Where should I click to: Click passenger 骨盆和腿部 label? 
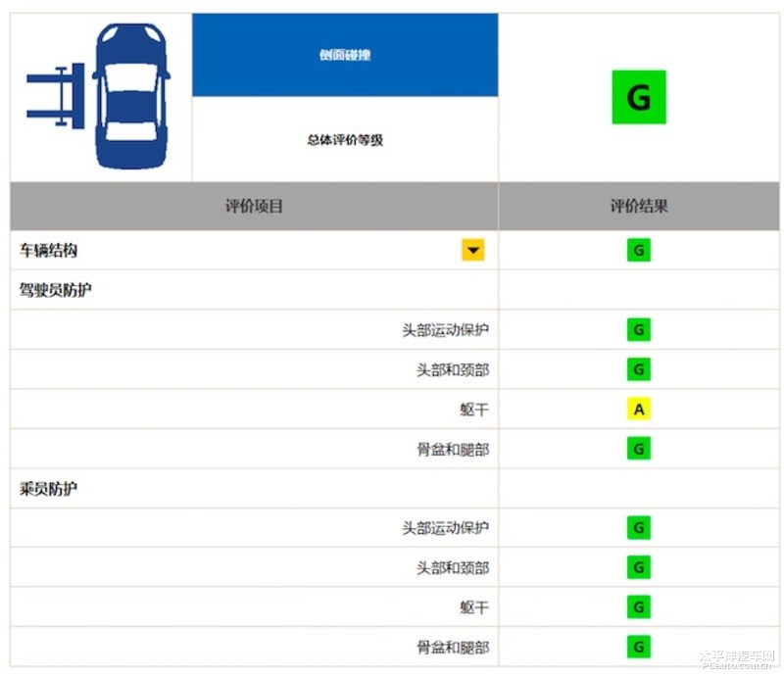[x=453, y=648]
